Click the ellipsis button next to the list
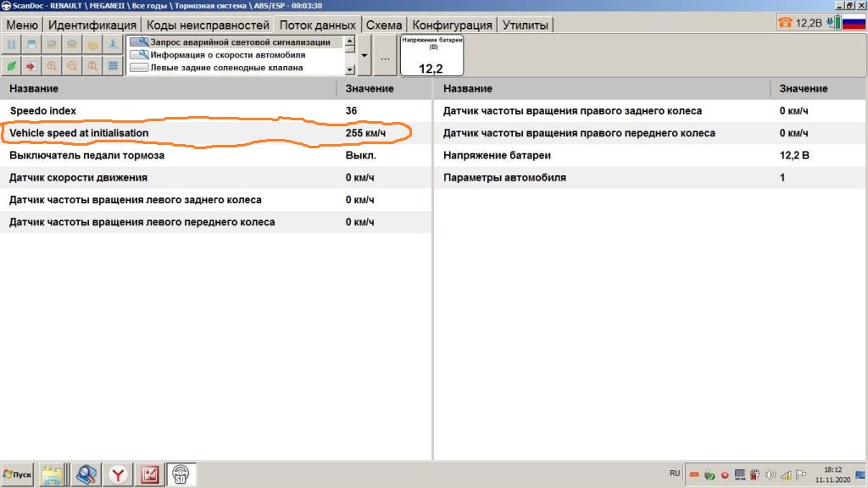Image resolution: width=868 pixels, height=488 pixels. point(386,56)
